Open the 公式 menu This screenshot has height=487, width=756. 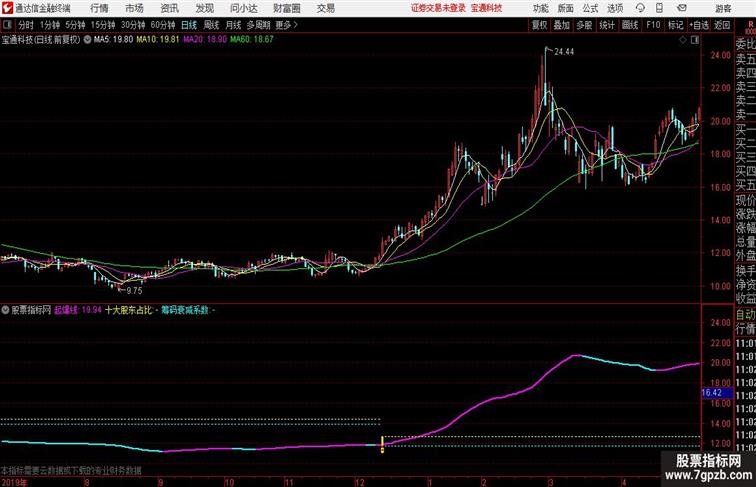(590, 8)
